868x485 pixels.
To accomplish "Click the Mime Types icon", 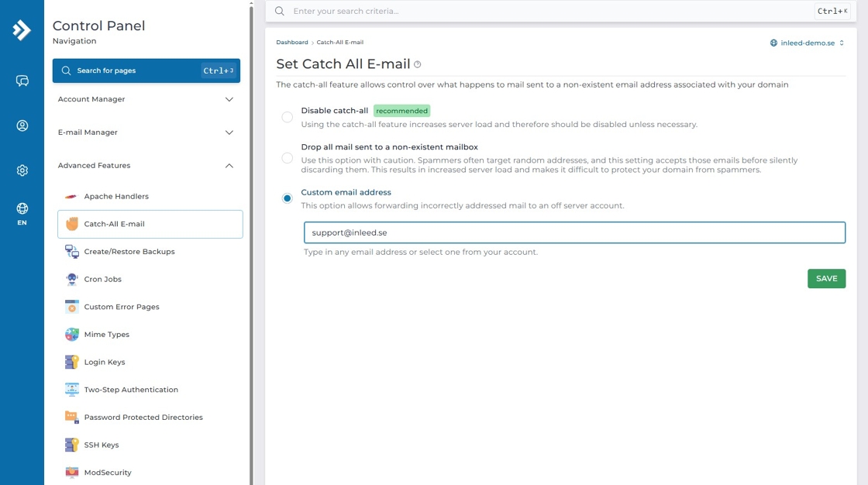I will (x=71, y=335).
